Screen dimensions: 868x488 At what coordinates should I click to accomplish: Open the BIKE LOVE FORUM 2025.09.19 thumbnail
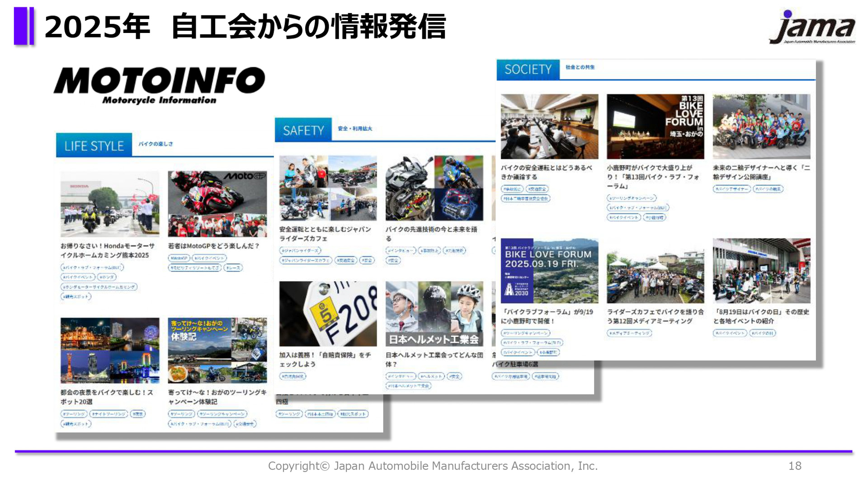click(549, 271)
